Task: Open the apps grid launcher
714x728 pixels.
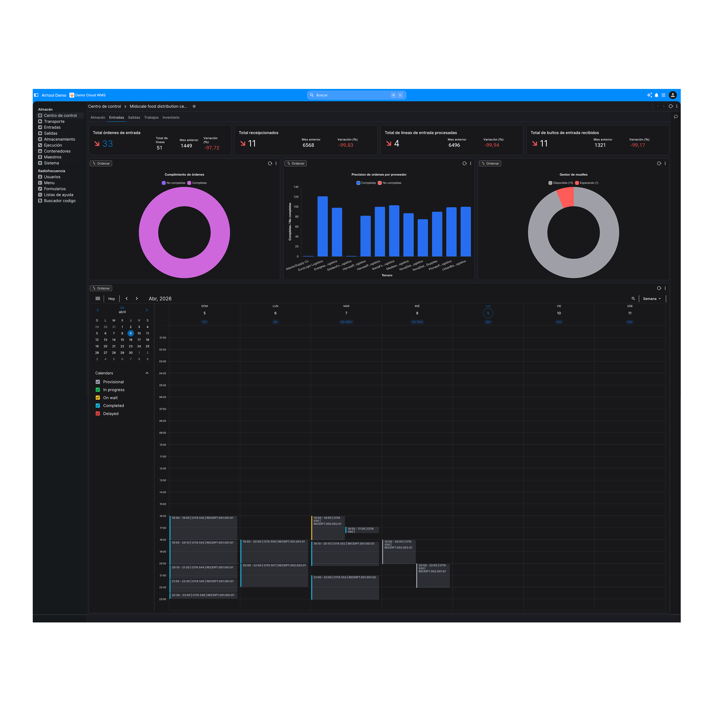Action: pyautogui.click(x=663, y=95)
